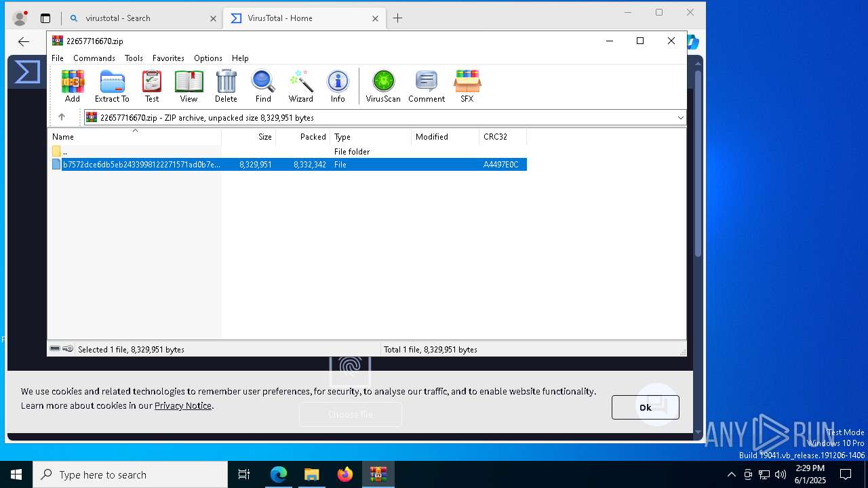Sort by Modified column header
This screenshot has width=868, height=488.
click(x=445, y=137)
